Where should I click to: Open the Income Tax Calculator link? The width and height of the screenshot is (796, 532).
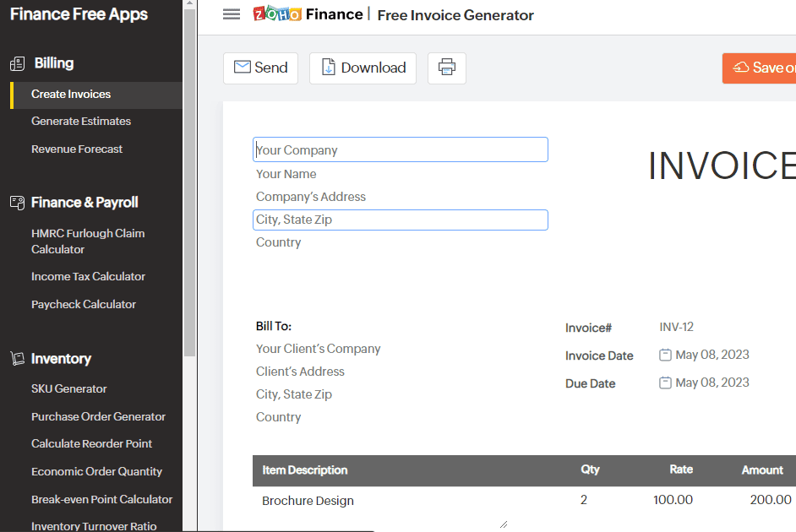click(89, 276)
